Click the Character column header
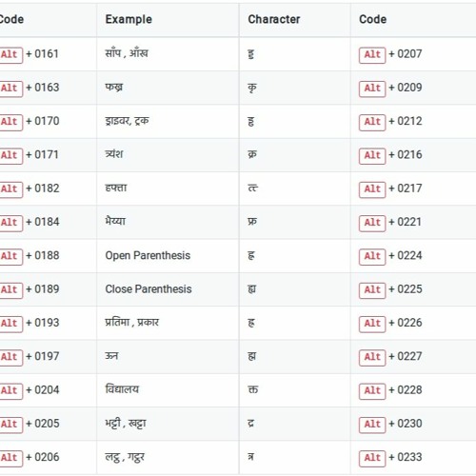Image resolution: width=476 pixels, height=476 pixels. [274, 19]
